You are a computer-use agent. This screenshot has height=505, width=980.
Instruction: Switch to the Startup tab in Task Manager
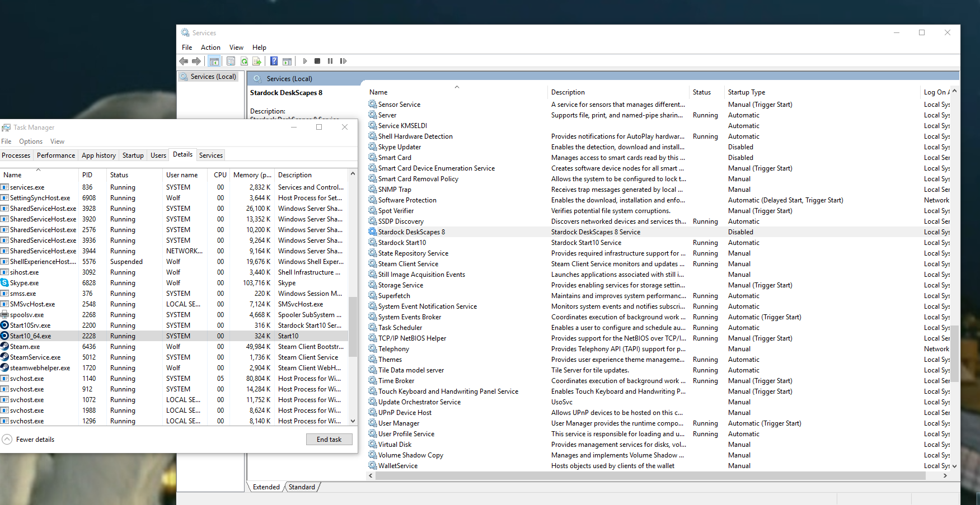(133, 155)
